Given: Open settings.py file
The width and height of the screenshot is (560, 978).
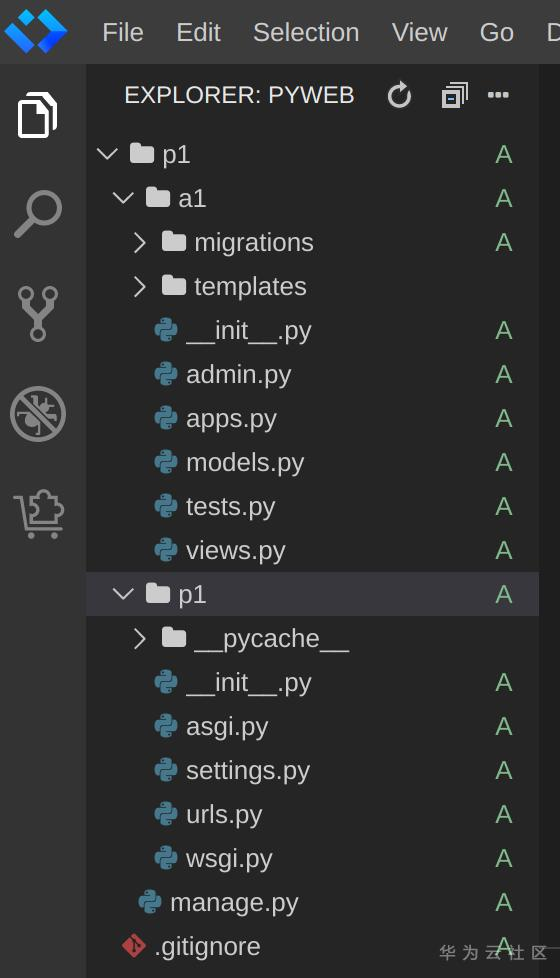Looking at the screenshot, I should 312,770.
